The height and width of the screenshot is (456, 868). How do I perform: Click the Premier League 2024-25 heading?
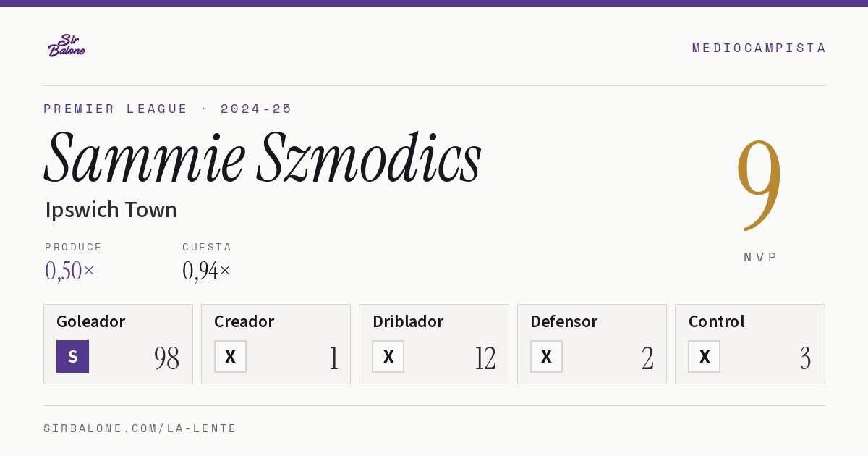(x=168, y=109)
